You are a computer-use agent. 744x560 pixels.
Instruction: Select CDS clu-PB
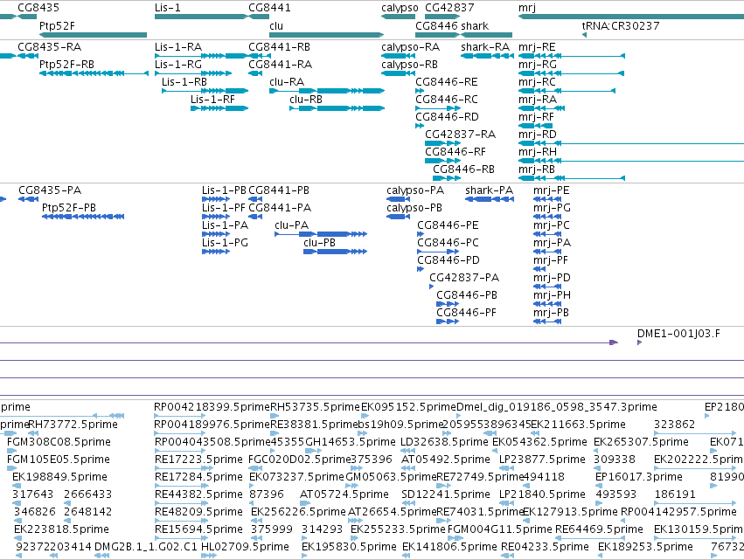tap(335, 252)
